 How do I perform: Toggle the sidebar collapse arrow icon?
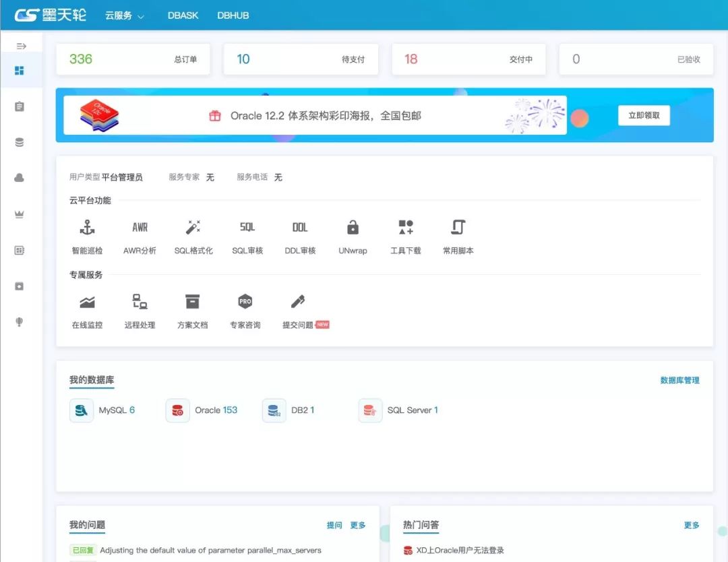click(21, 46)
